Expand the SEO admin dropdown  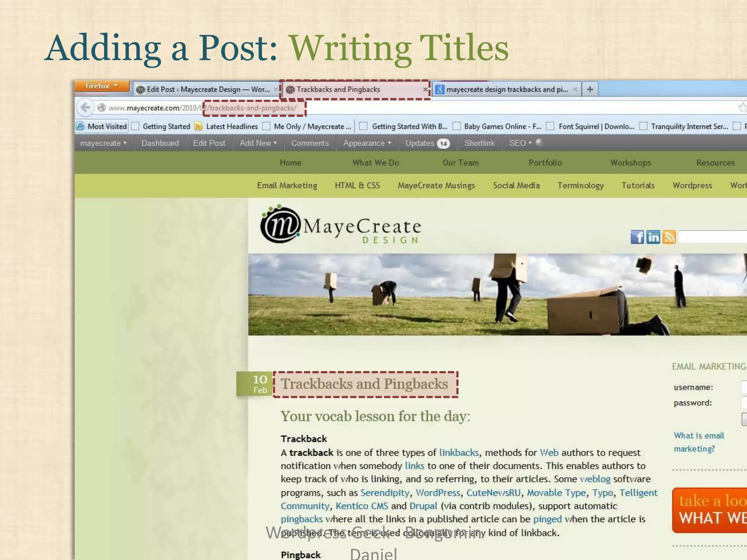520,143
